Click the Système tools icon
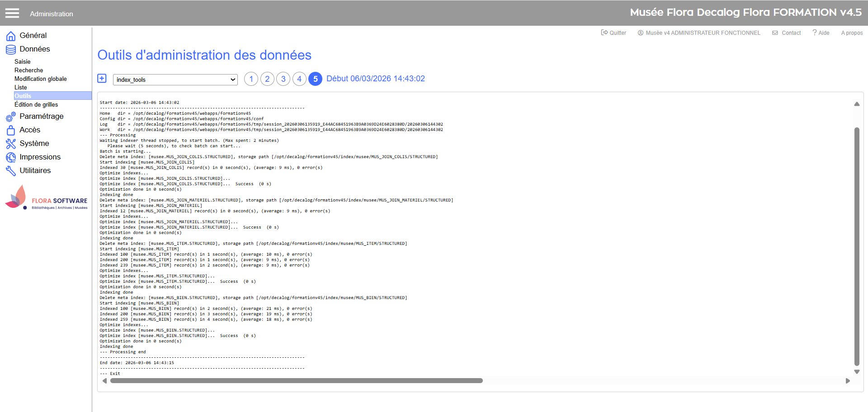The image size is (868, 412). point(11,144)
